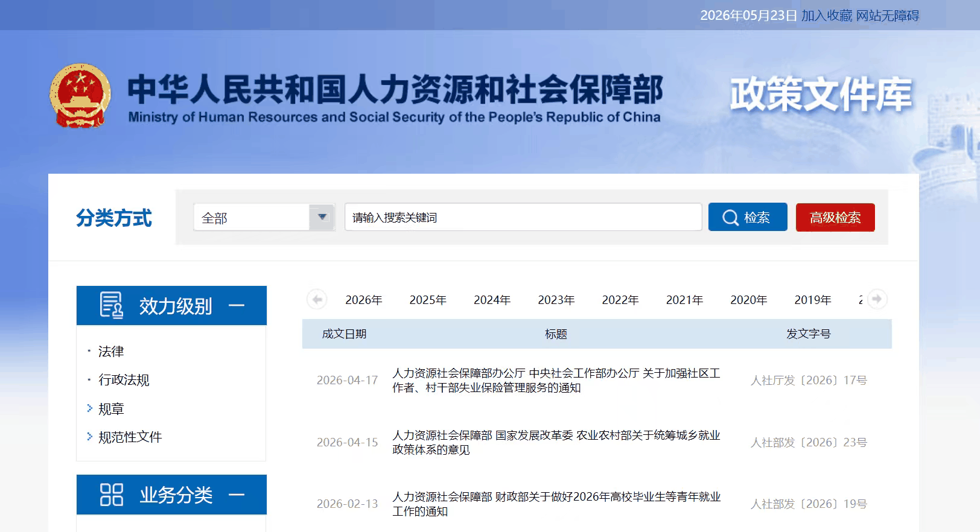
Task: Click document number 人社部发〔2026〕19号
Action: pos(809,504)
